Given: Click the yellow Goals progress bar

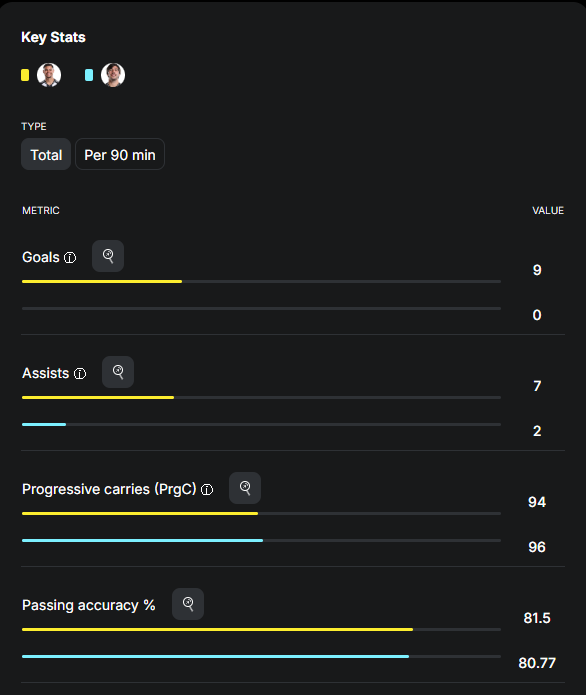Looking at the screenshot, I should click(102, 281).
